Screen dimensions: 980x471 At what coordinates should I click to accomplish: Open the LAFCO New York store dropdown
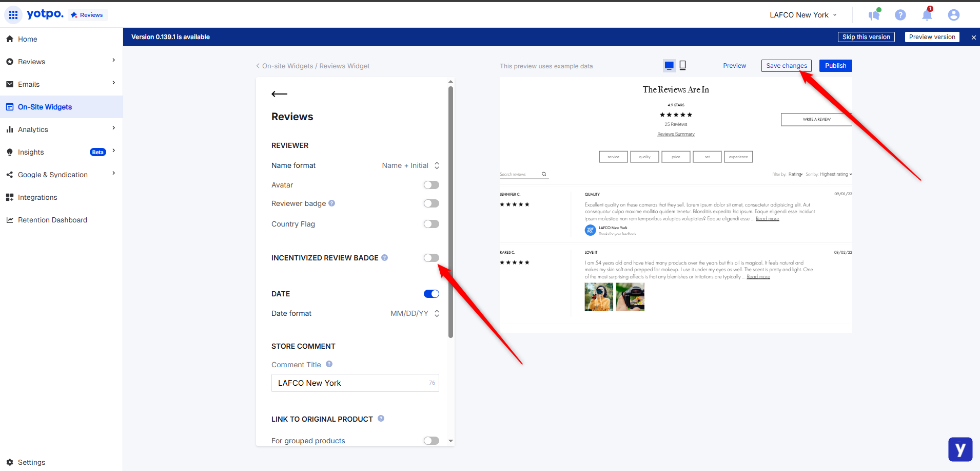[803, 15]
